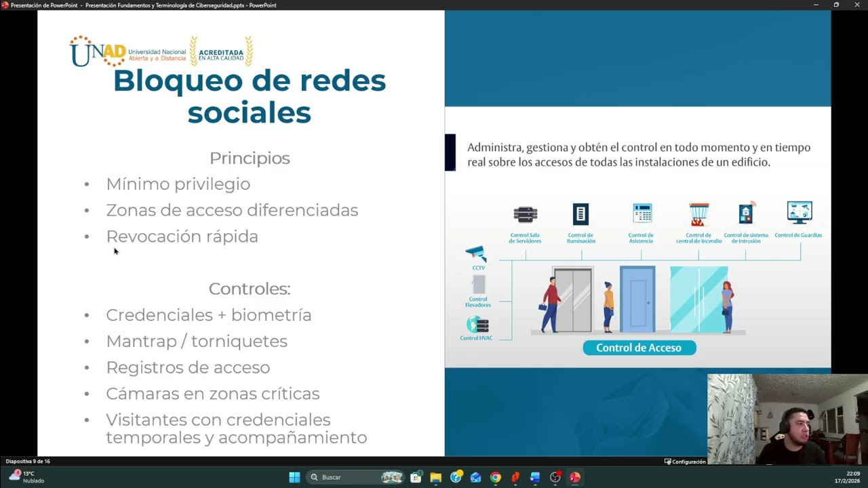Click the PowerPoint icon in title bar
The image size is (868, 488).
pos(5,5)
